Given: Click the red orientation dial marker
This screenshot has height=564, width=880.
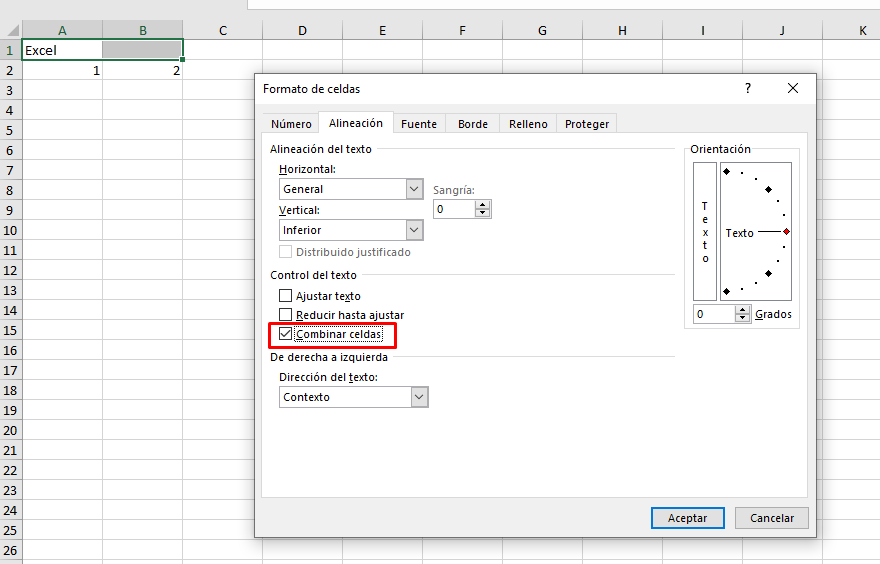Looking at the screenshot, I should pos(786,232).
